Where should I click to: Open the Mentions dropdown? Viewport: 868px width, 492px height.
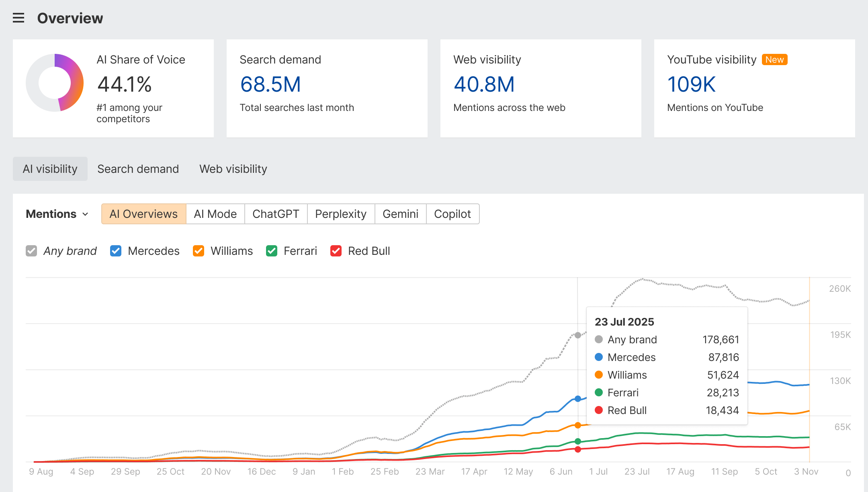pyautogui.click(x=56, y=214)
